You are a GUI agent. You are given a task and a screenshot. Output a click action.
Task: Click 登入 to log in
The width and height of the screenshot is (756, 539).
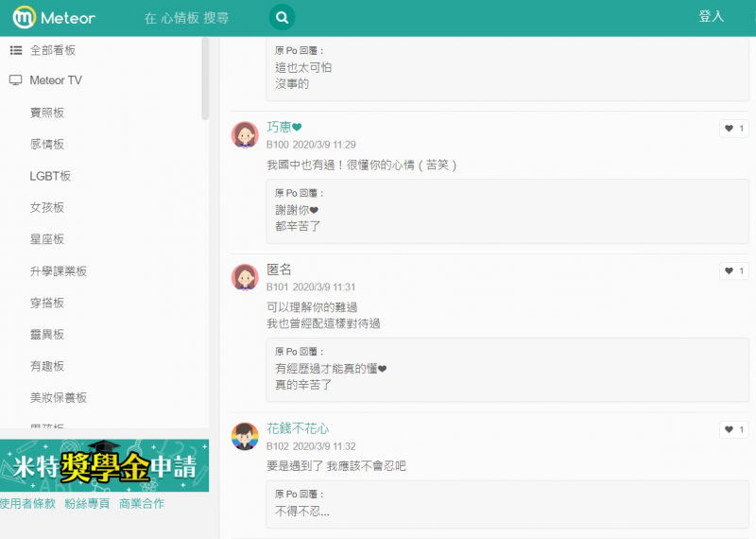[711, 17]
